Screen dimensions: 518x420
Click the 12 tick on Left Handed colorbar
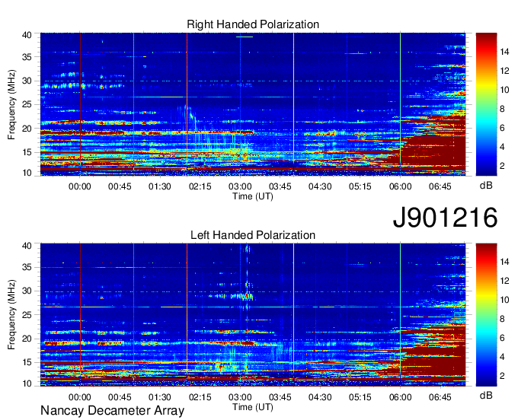coord(504,281)
